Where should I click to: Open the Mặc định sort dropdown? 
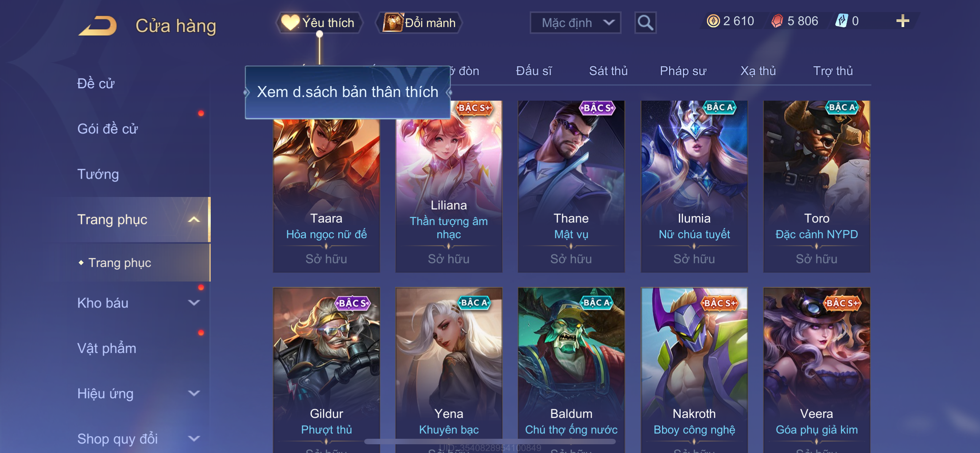[x=575, y=23]
